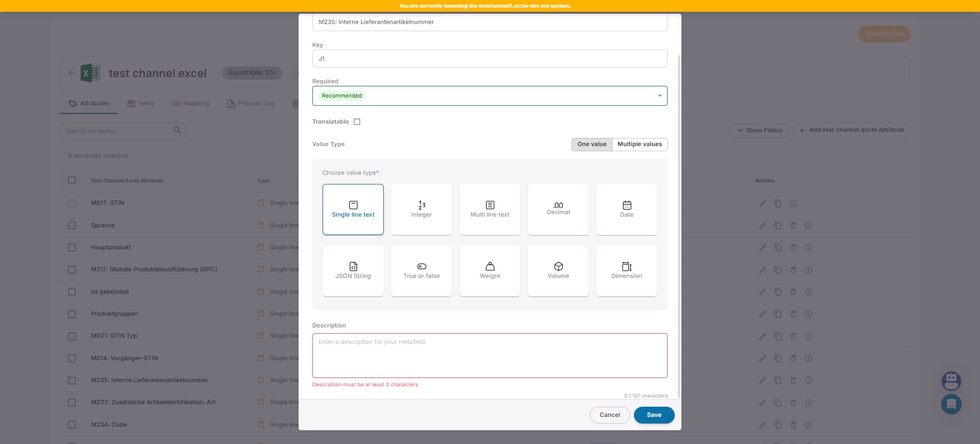The image size is (980, 444).
Task: Pick the Weight value type
Action: [x=489, y=271]
